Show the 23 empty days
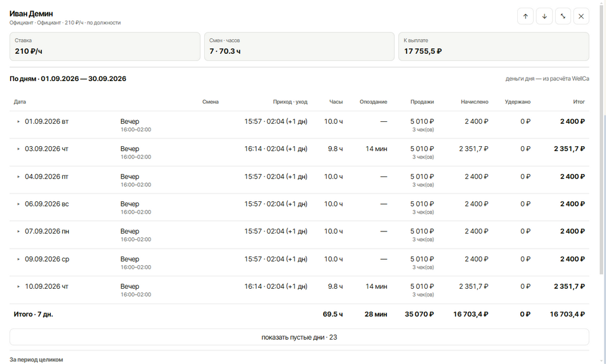 (x=299, y=337)
